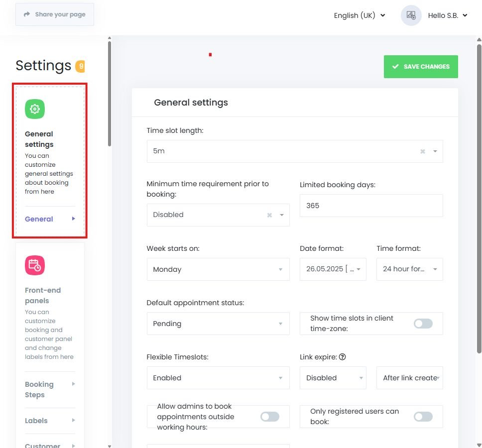
Task: Click the Limited booking days input field
Action: pyautogui.click(x=371, y=206)
